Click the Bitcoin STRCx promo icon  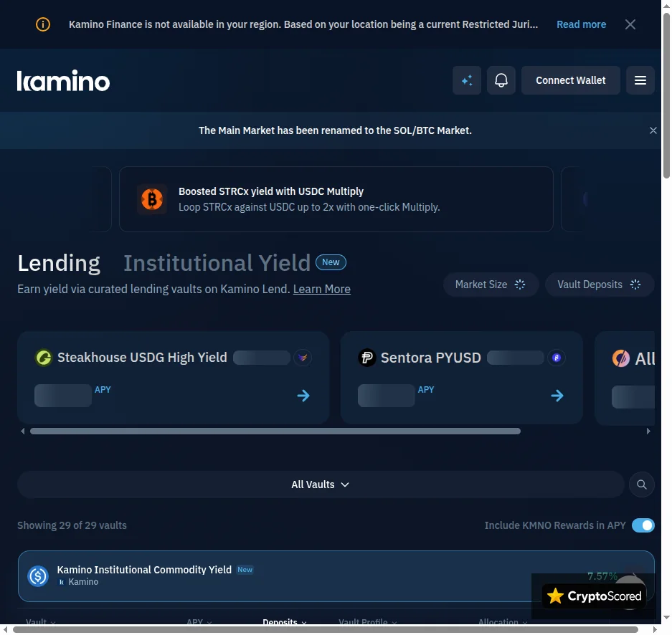(x=152, y=199)
